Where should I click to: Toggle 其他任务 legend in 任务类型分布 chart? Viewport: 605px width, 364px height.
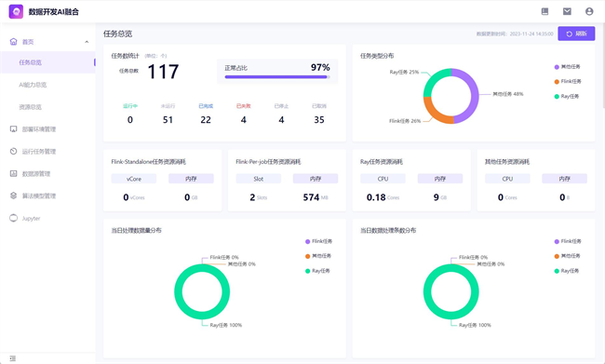[x=567, y=67]
